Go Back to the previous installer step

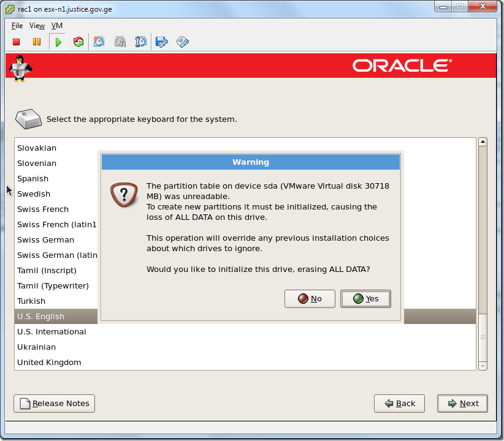(x=399, y=403)
